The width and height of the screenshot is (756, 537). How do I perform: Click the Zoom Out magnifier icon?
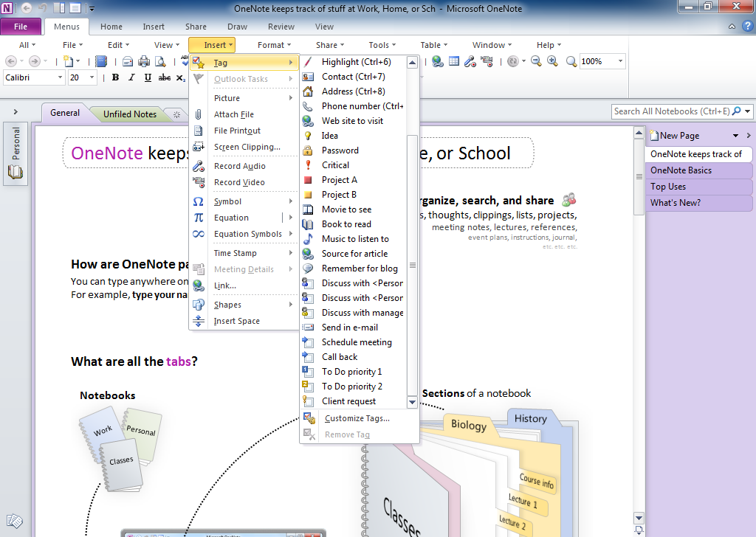536,61
